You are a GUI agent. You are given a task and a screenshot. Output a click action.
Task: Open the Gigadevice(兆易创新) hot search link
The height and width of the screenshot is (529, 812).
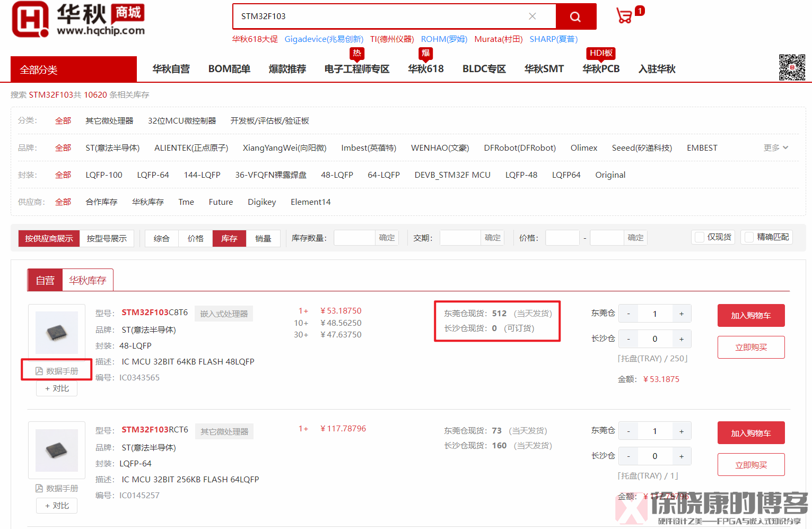point(324,39)
